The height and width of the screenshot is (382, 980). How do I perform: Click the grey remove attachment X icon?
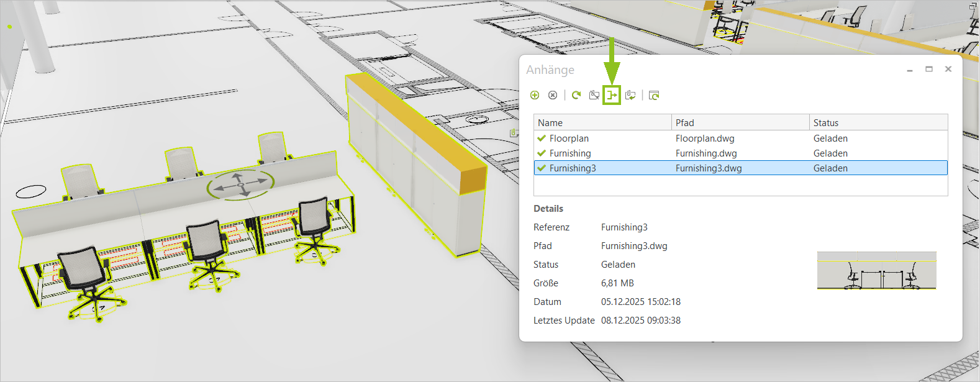coord(553,95)
